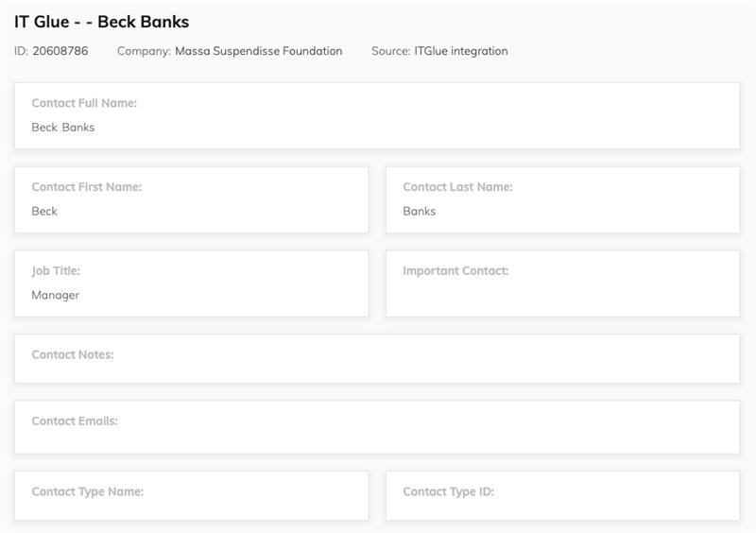Click the Contact Type Name field

[x=192, y=496]
